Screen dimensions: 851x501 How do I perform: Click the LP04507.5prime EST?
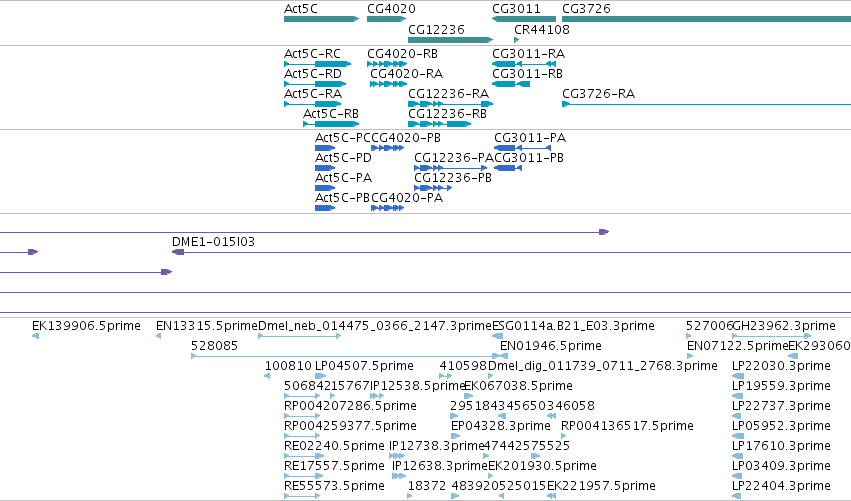(320, 377)
